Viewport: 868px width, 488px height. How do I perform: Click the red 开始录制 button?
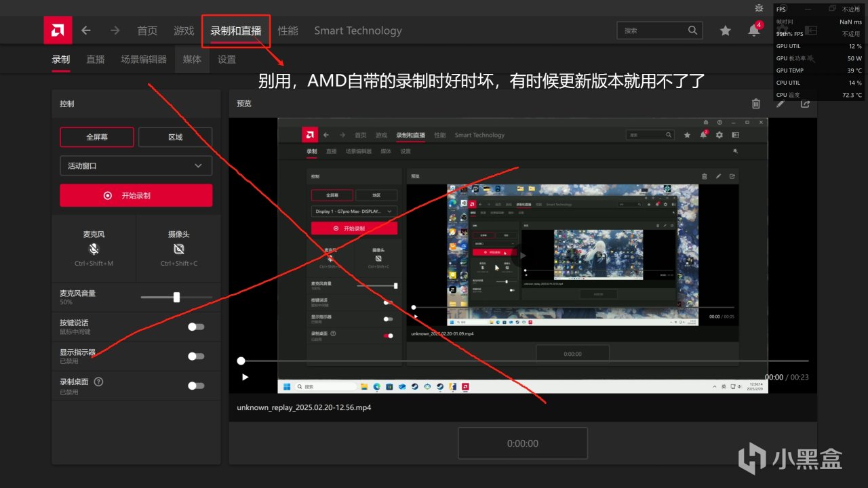coord(136,195)
